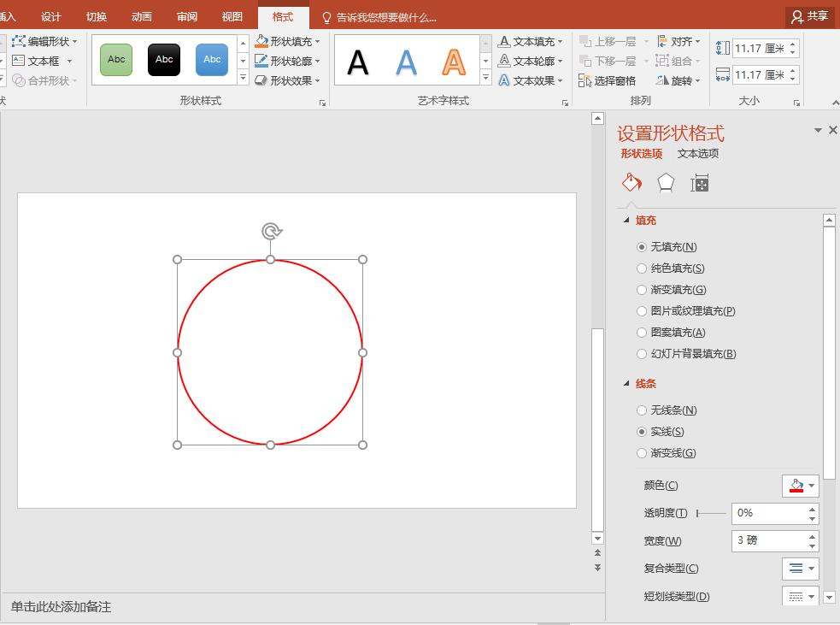
Task: Switch to the 设计 ribbon tab
Action: click(x=50, y=15)
